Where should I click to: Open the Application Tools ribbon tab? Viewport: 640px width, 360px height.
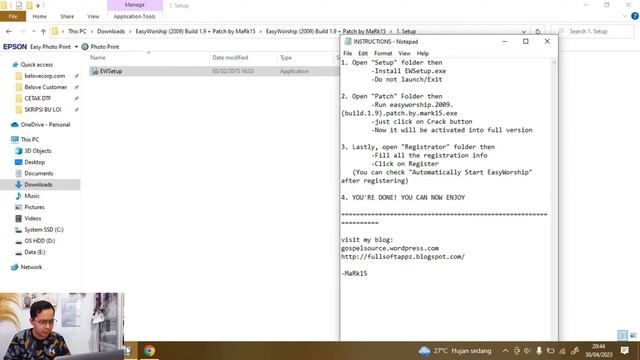pos(134,16)
